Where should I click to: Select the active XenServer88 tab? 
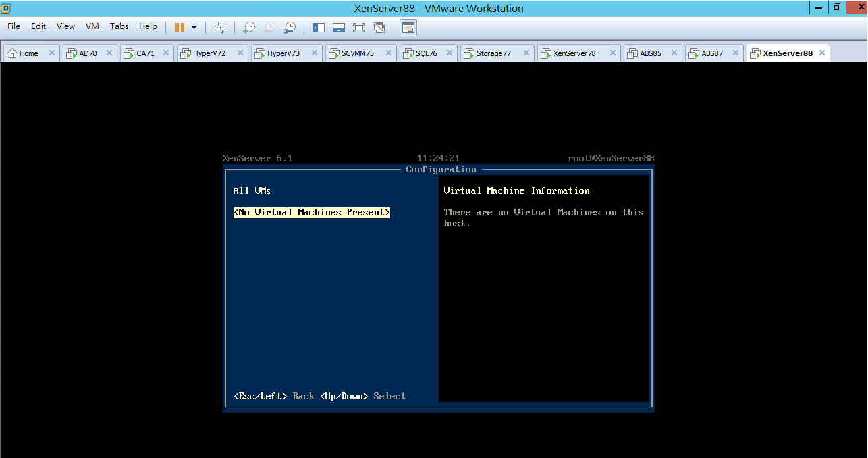tap(788, 53)
